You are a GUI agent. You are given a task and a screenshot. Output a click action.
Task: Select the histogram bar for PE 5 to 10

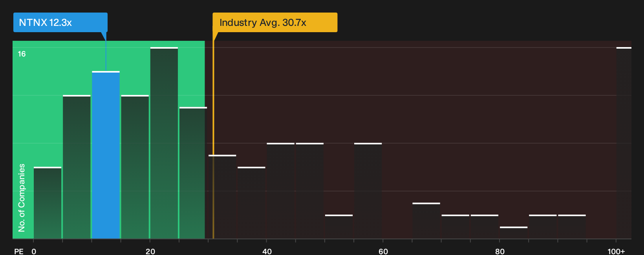pyautogui.click(x=77, y=167)
